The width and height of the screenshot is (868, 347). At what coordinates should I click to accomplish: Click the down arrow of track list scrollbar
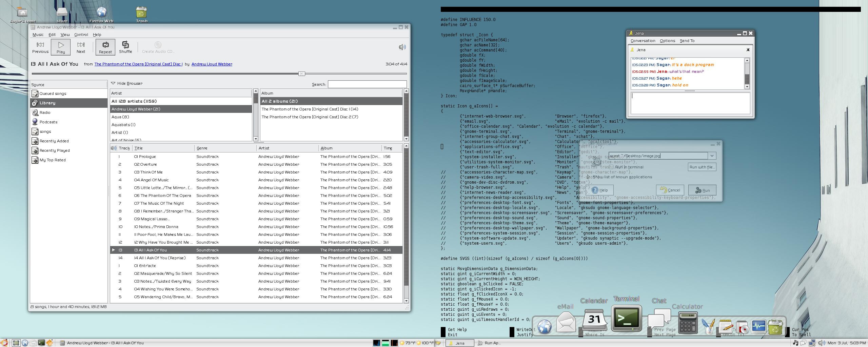(406, 301)
